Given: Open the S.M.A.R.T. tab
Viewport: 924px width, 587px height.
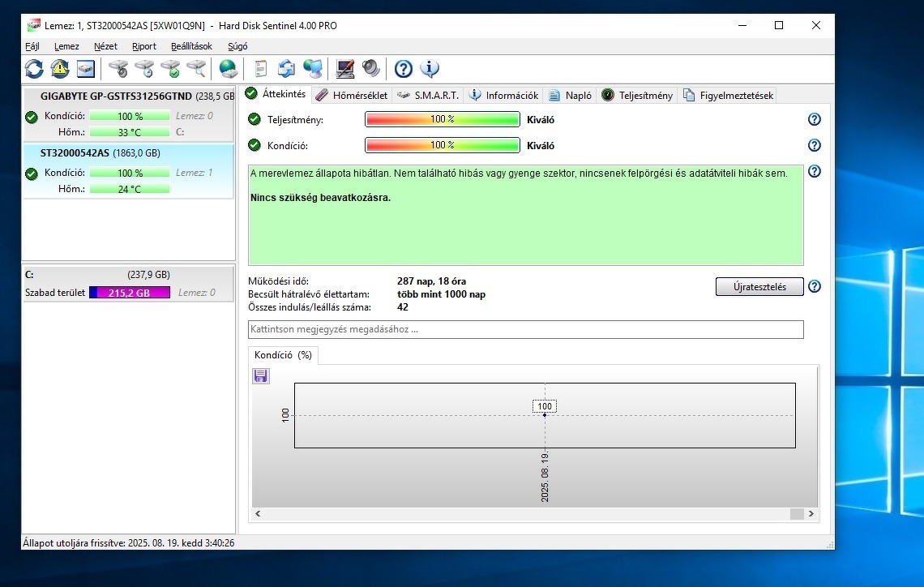Looking at the screenshot, I should (x=428, y=96).
